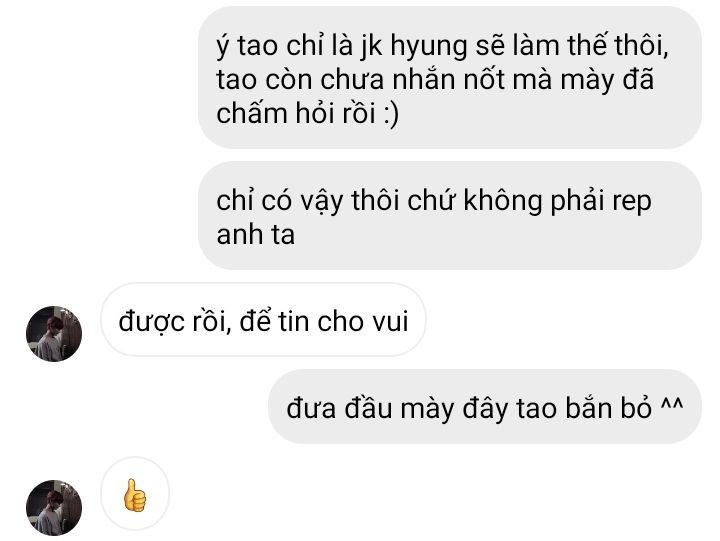The width and height of the screenshot is (720, 541).
Task: Click "tao còn chưa nhắn nốt" text line
Action: [x=360, y=79]
